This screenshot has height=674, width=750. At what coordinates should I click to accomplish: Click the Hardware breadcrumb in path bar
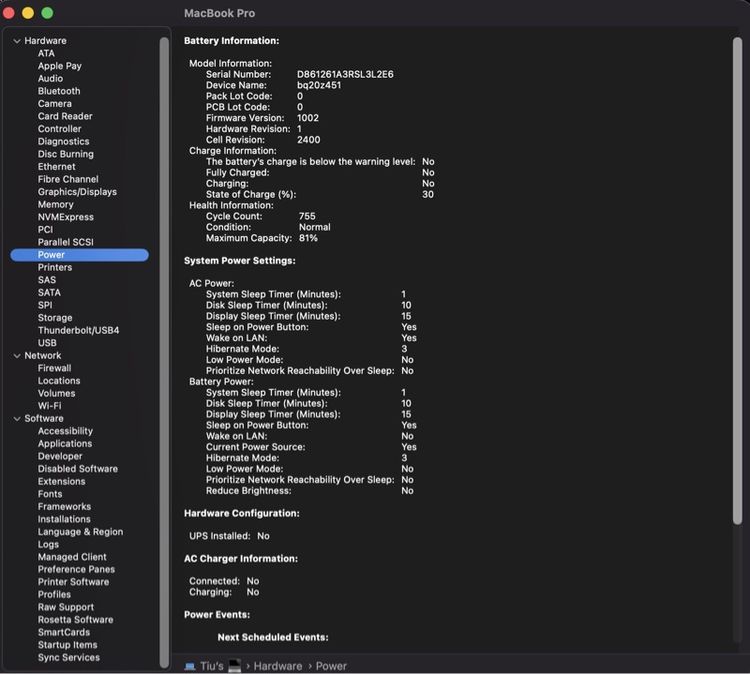coord(277,666)
